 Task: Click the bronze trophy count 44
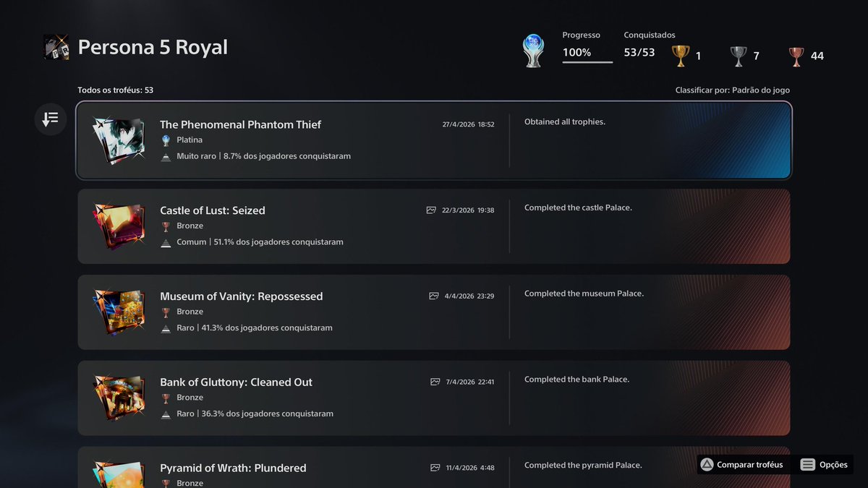[817, 56]
